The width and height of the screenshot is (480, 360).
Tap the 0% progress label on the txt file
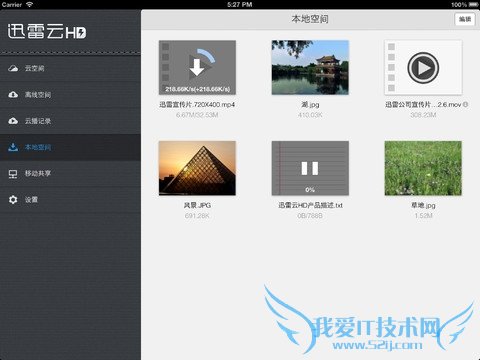click(310, 190)
